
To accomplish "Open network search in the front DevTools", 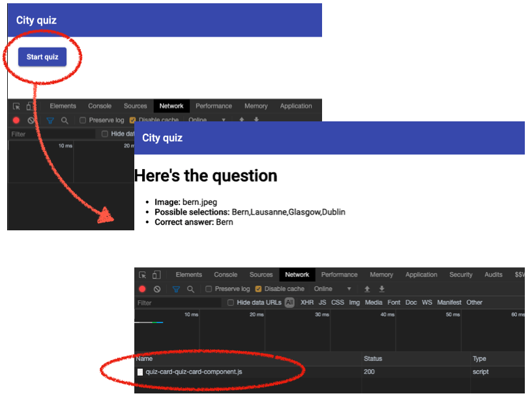I will click(x=190, y=289).
